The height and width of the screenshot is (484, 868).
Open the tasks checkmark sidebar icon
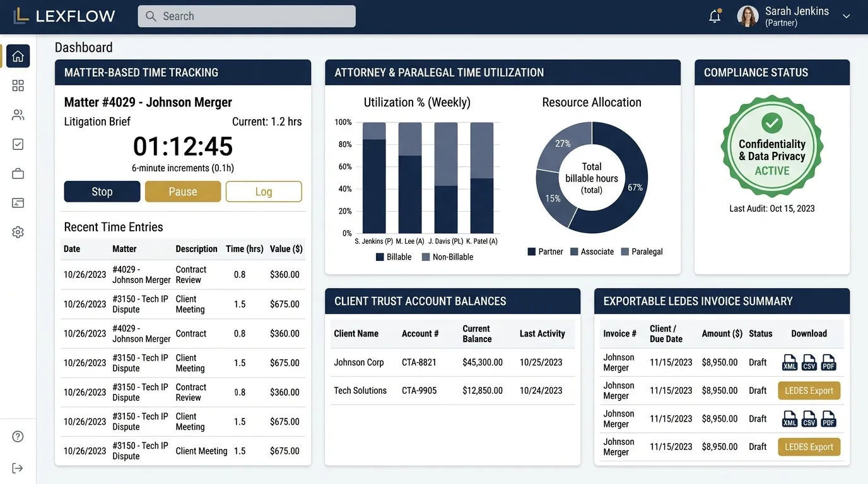(x=18, y=144)
